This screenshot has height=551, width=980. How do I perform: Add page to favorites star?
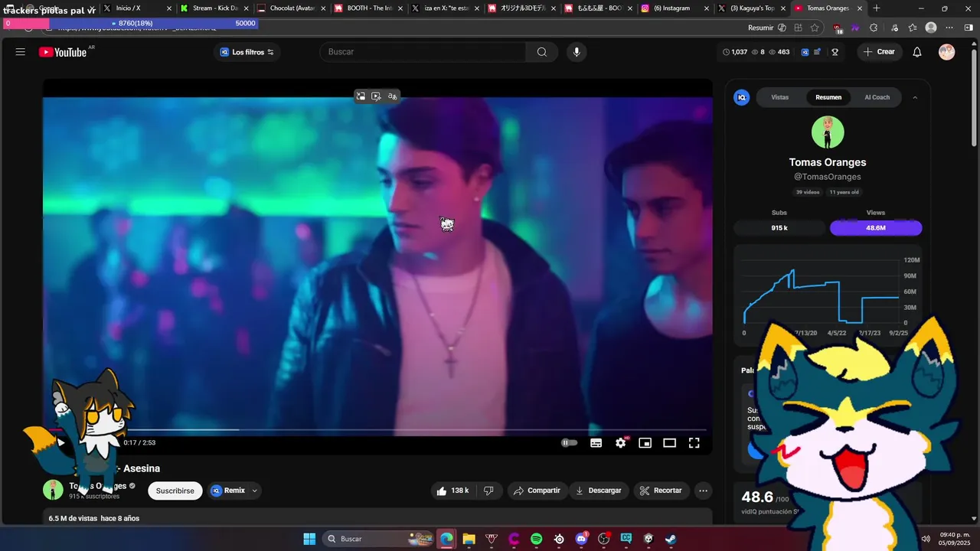[815, 28]
